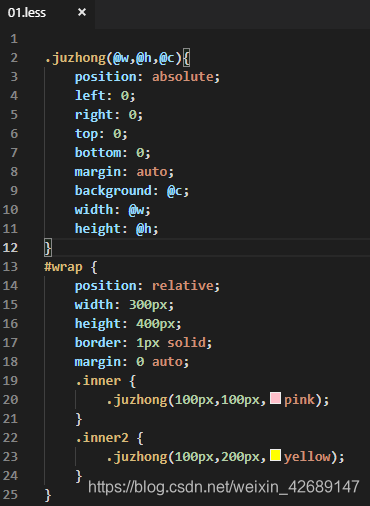
Task: Click line number 13
Action: pyautogui.click(x=10, y=267)
